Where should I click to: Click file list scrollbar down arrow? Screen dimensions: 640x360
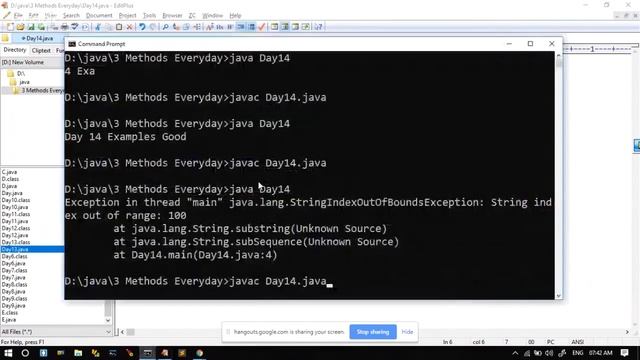coord(108,320)
